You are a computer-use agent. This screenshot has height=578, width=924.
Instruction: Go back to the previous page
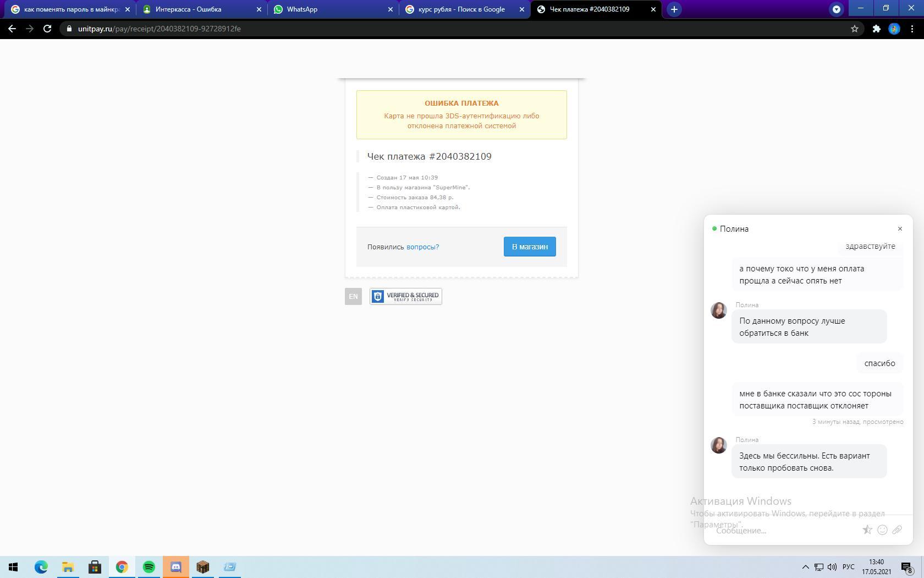pos(12,29)
